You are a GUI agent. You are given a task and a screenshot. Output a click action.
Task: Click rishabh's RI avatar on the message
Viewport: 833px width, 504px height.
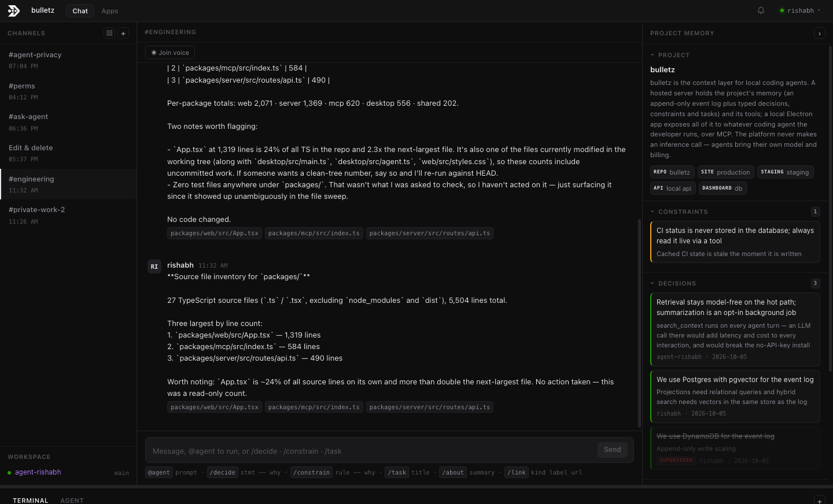click(154, 266)
